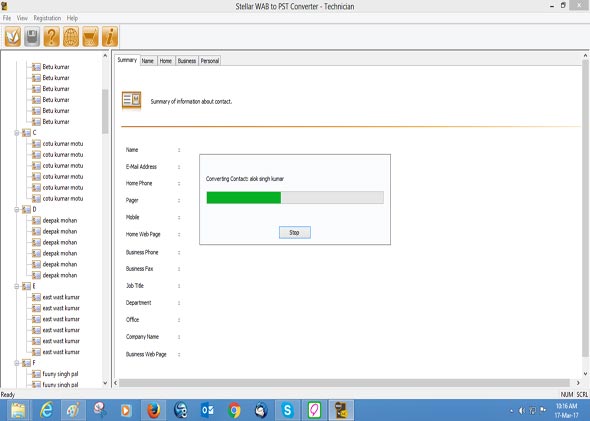The height and width of the screenshot is (421, 590).
Task: Click the folder icon of group E
Action: click(26, 286)
